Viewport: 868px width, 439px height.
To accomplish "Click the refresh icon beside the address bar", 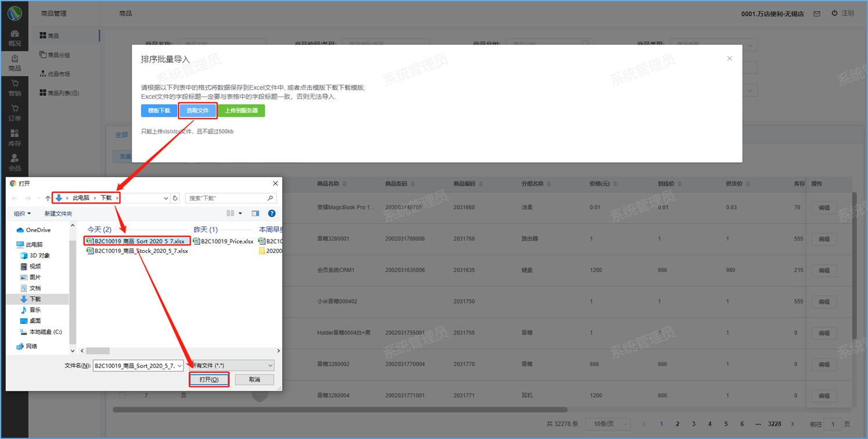I will coord(175,198).
